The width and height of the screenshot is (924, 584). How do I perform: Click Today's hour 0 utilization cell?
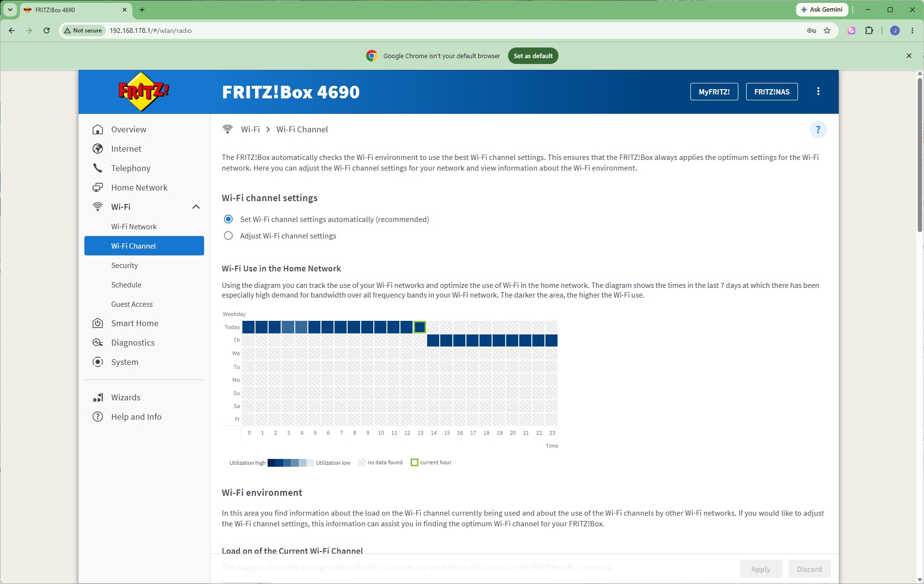(x=249, y=327)
